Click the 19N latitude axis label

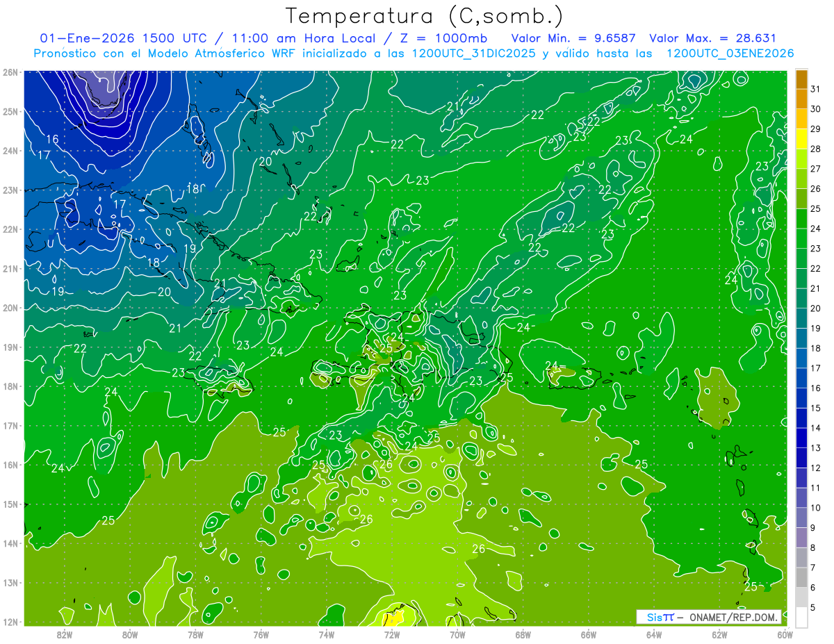point(10,347)
